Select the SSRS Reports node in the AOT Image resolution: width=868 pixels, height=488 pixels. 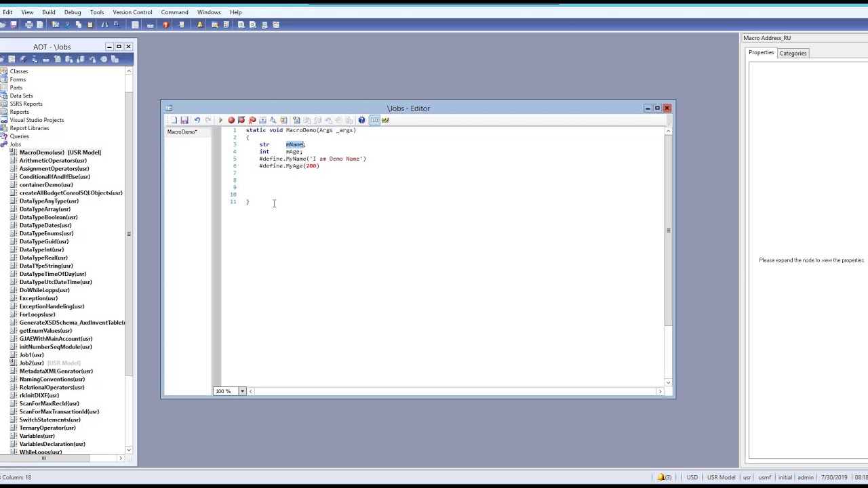[26, 104]
